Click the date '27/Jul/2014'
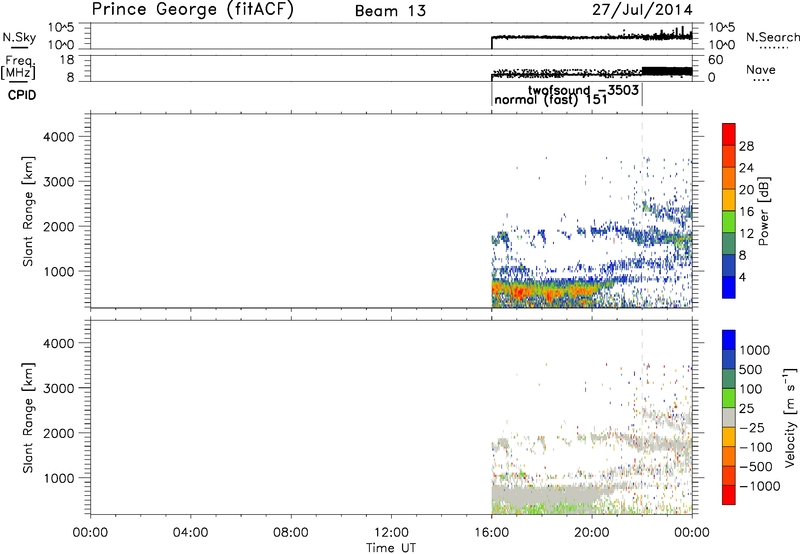Viewport: 800px width, 554px height. (x=642, y=10)
